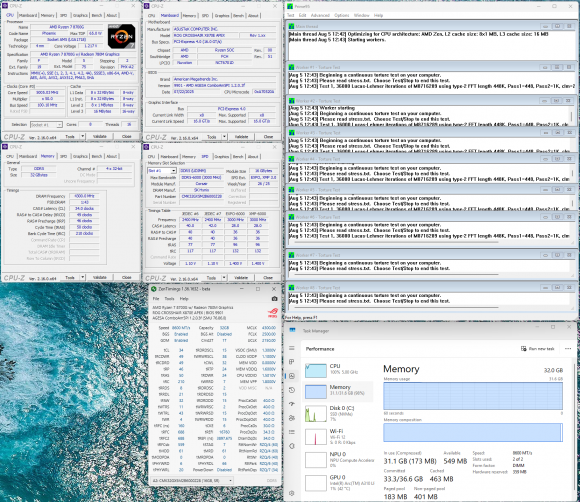The height and width of the screenshot is (502, 580).
Task: Click the Memory usage graph in Task Manager
Action: 473,396
